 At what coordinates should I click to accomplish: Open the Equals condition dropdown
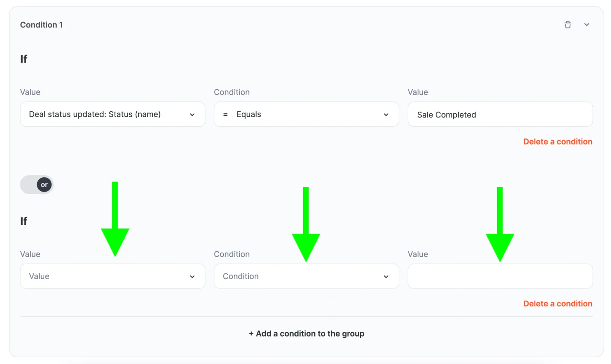pos(306,114)
